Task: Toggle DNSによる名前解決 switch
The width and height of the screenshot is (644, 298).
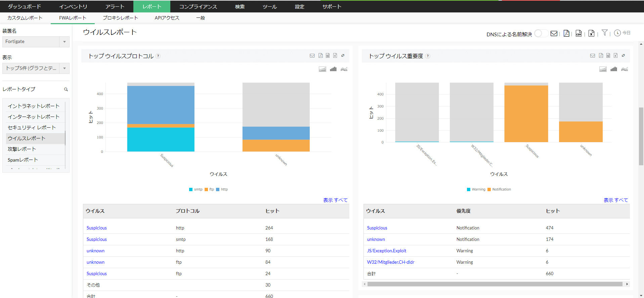Action: click(541, 34)
